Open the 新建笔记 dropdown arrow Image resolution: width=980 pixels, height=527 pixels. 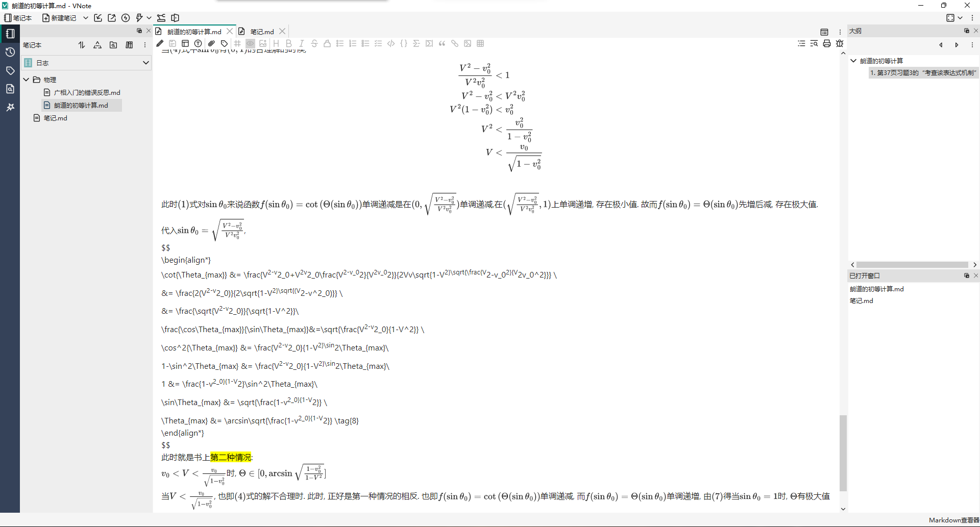[86, 18]
